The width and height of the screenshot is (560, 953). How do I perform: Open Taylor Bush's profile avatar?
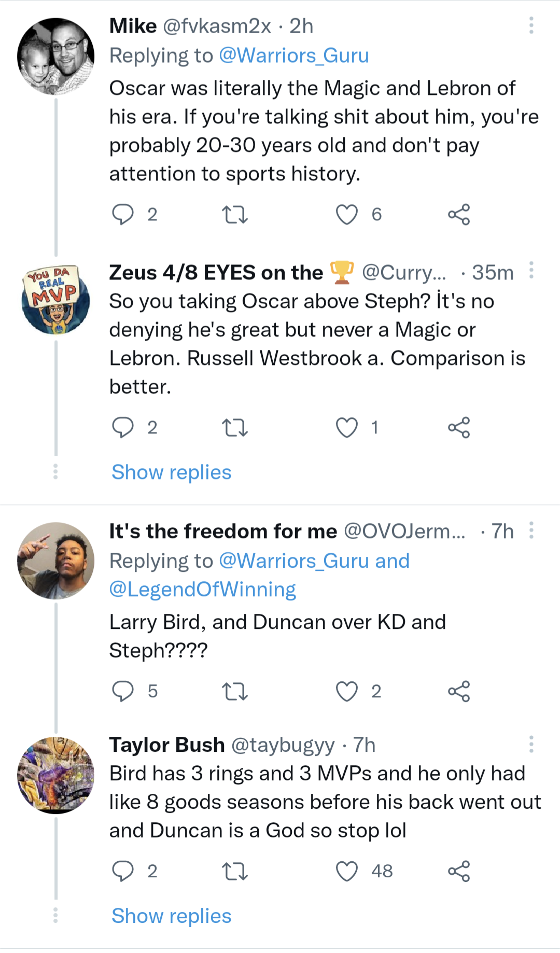click(56, 775)
